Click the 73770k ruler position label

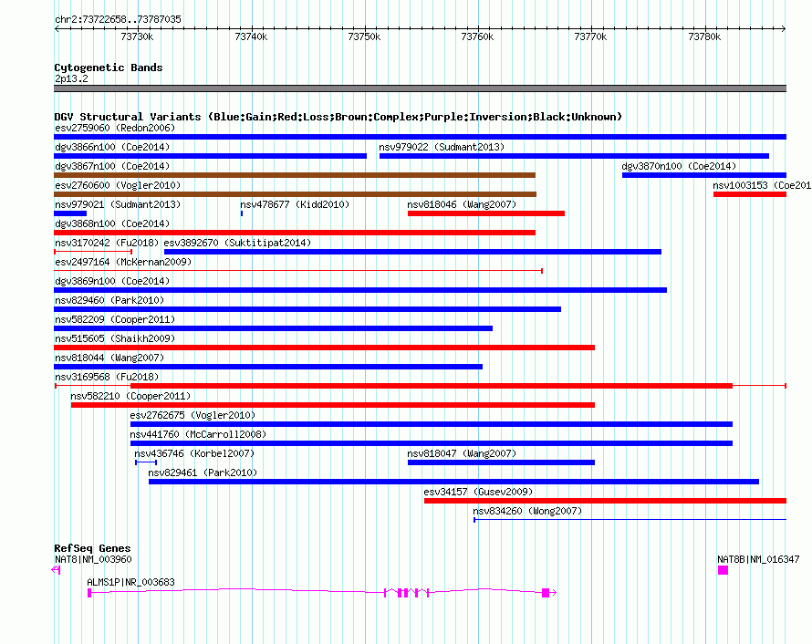tap(590, 36)
